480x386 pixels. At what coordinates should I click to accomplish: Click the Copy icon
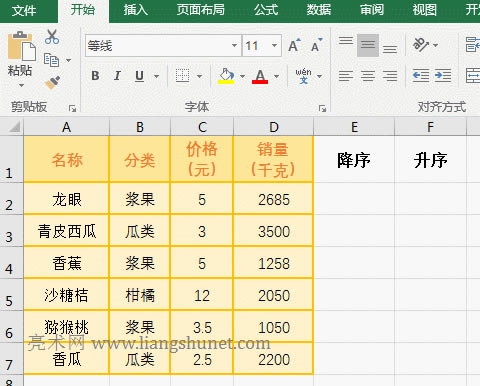point(52,60)
